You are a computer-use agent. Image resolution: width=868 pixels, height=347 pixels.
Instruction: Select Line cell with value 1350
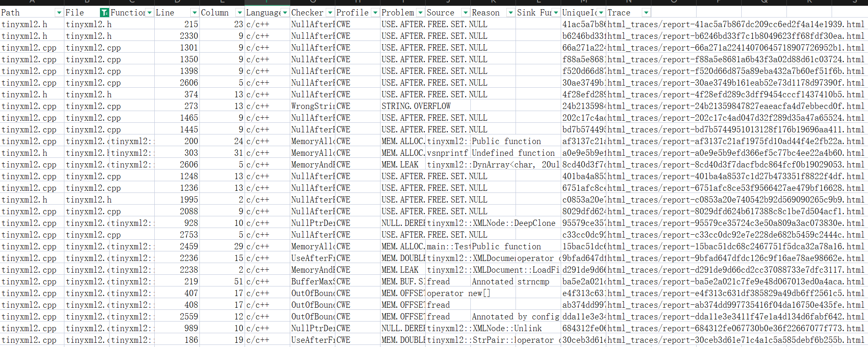177,60
